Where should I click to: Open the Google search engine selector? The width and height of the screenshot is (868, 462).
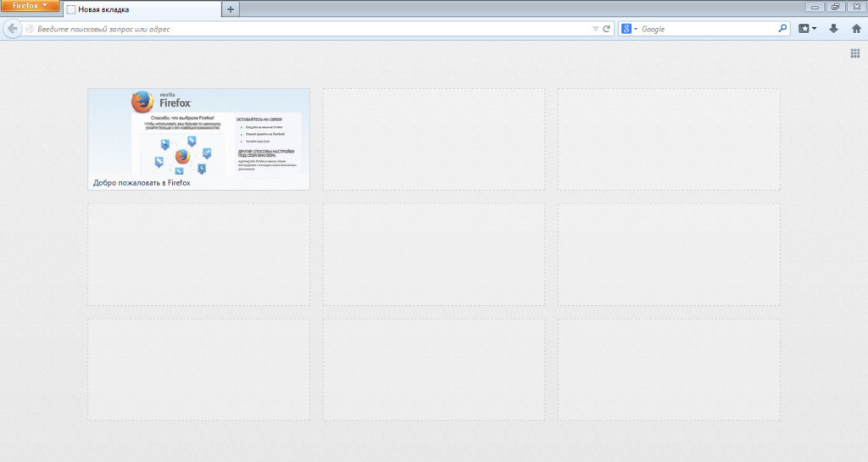[629, 29]
